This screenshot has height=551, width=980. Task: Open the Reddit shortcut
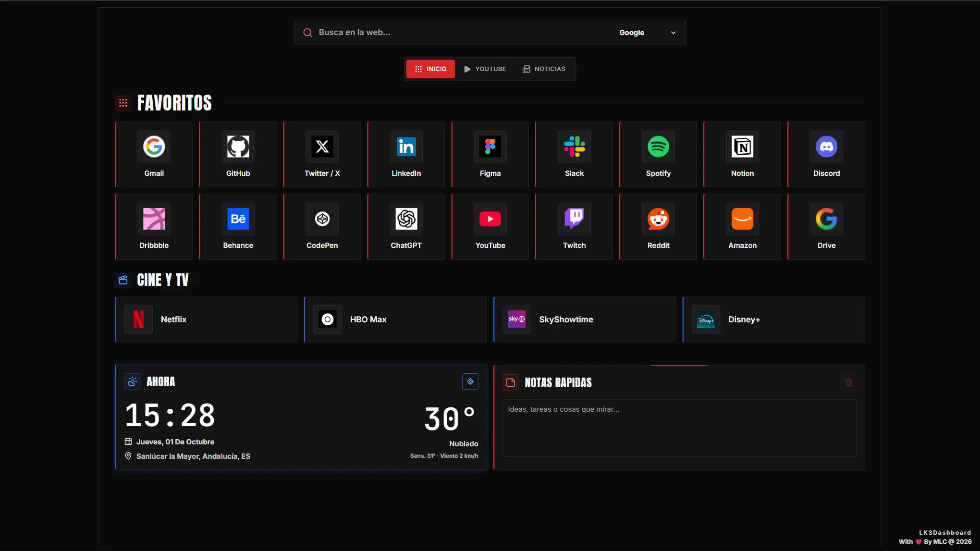658,227
